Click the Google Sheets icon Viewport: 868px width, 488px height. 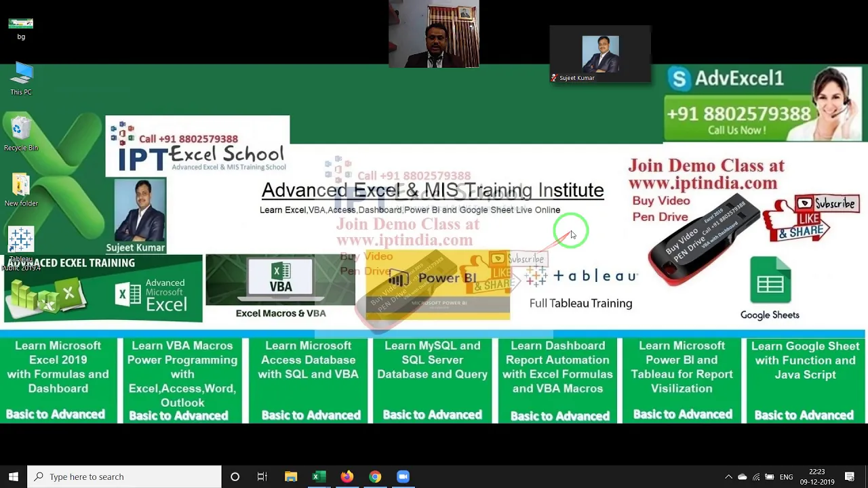(x=770, y=279)
